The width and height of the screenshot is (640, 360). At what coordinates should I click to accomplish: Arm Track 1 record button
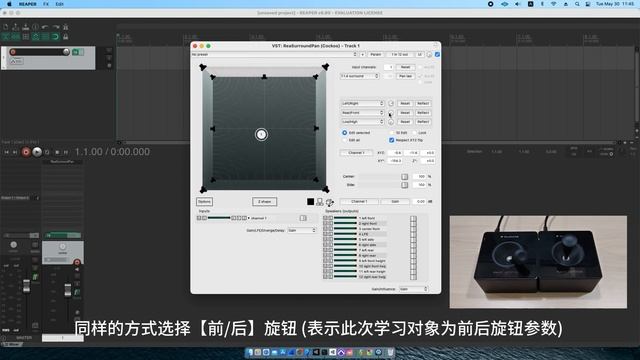tap(13, 52)
